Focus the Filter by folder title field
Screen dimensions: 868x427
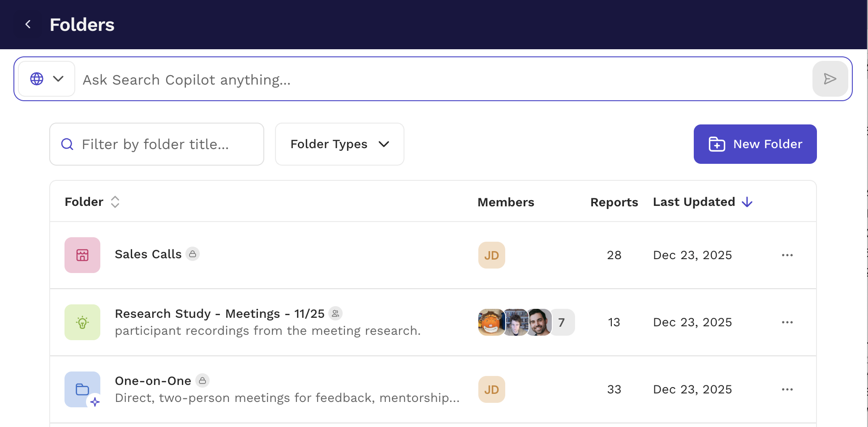(157, 144)
